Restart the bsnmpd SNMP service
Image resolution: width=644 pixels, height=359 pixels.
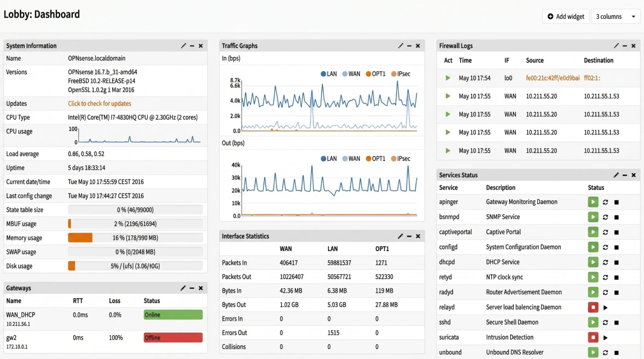[x=605, y=217]
